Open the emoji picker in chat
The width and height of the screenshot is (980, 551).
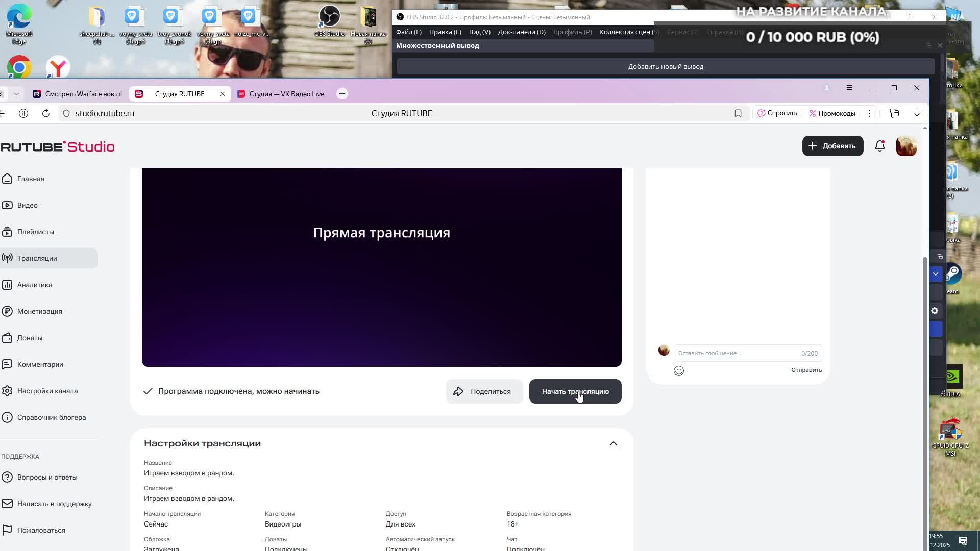click(x=678, y=371)
